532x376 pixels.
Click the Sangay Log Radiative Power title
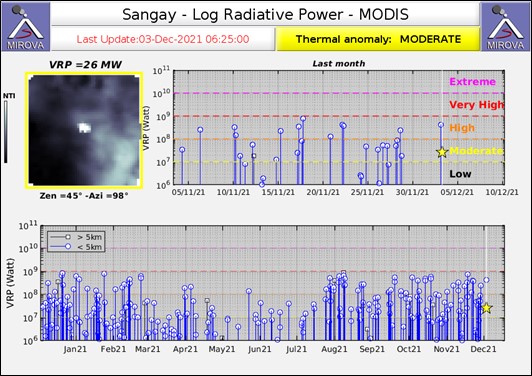[265, 15]
